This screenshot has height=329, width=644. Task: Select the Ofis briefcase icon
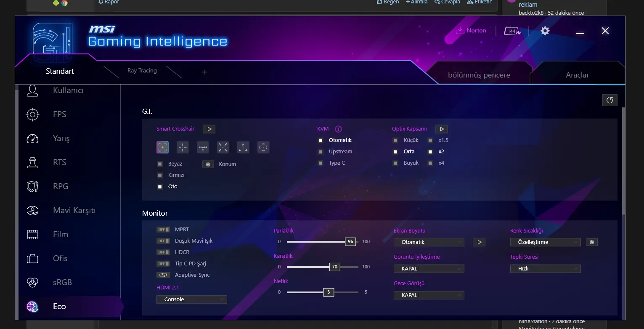click(x=32, y=259)
